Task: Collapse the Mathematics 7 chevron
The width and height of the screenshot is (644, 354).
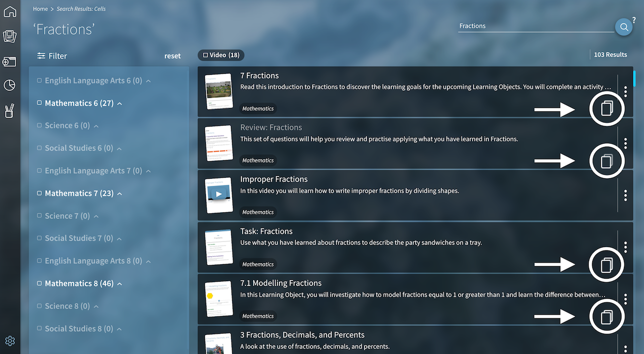Action: click(x=120, y=194)
